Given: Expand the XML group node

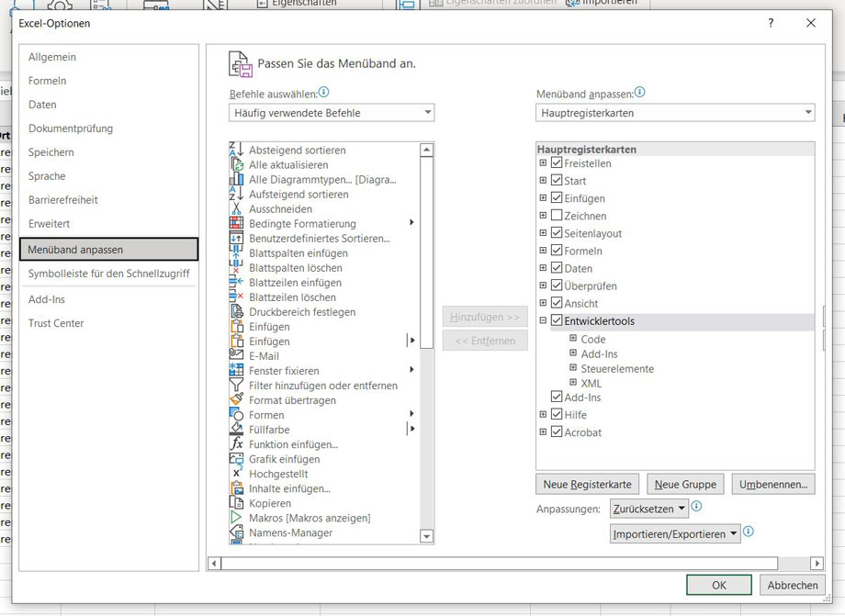Looking at the screenshot, I should [573, 382].
